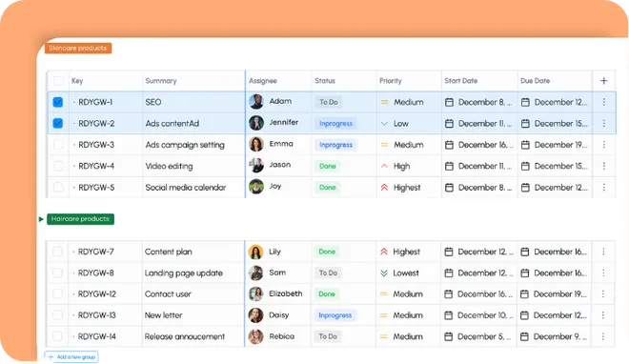Image resolution: width=629 pixels, height=364 pixels.
Task: Open the Highest priority for Social media calendar
Action: 400,187
